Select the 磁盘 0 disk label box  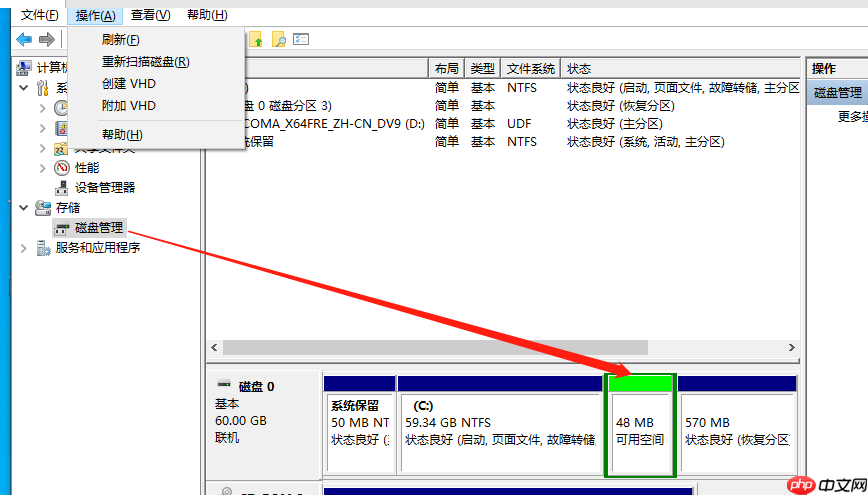click(265, 425)
